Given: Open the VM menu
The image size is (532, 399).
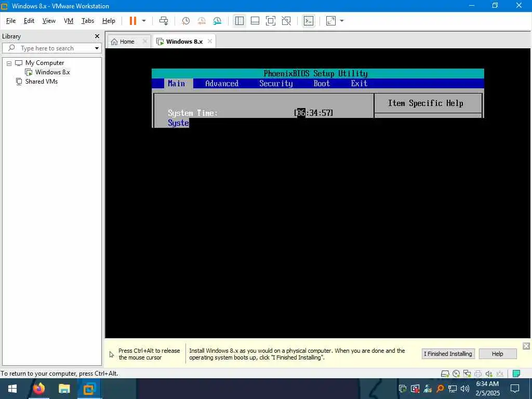Looking at the screenshot, I should coord(69,21).
